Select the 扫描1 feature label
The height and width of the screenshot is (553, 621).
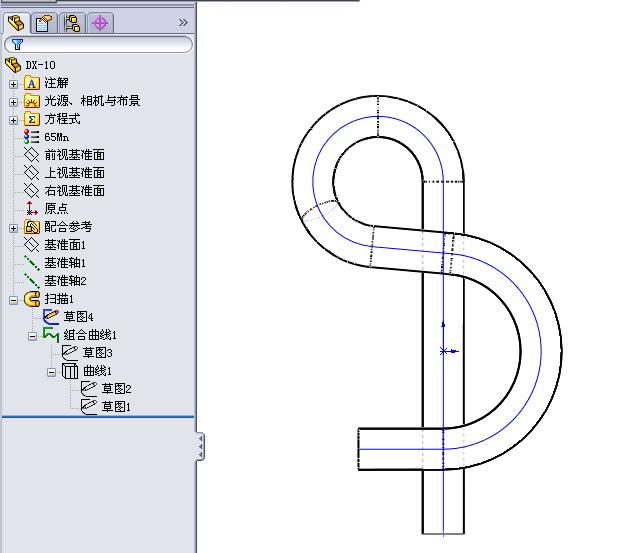tap(59, 299)
